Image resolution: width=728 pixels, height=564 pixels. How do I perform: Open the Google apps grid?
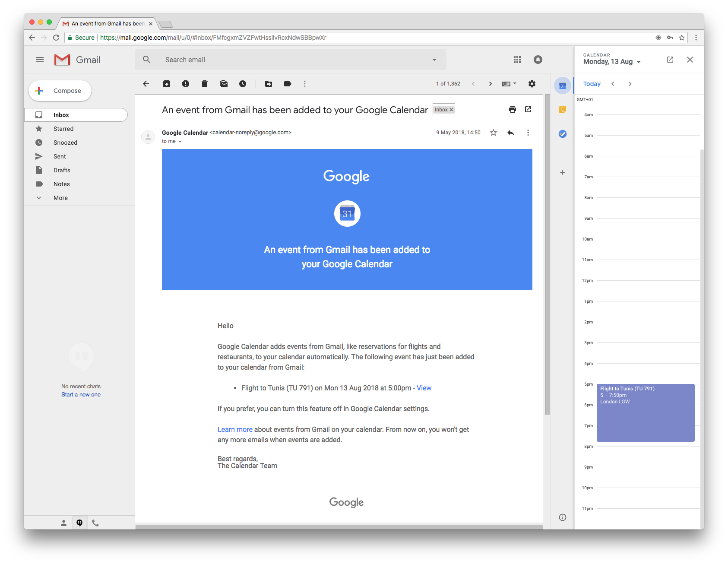pyautogui.click(x=517, y=60)
